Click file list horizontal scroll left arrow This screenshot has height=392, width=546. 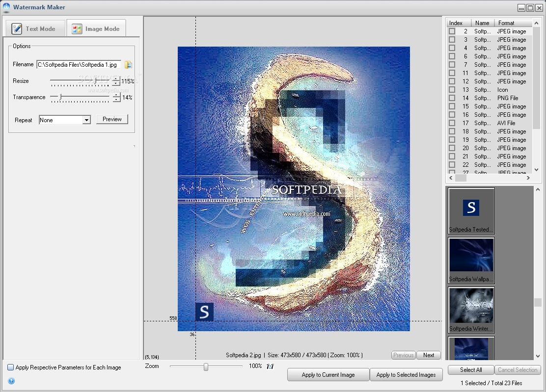pos(451,178)
